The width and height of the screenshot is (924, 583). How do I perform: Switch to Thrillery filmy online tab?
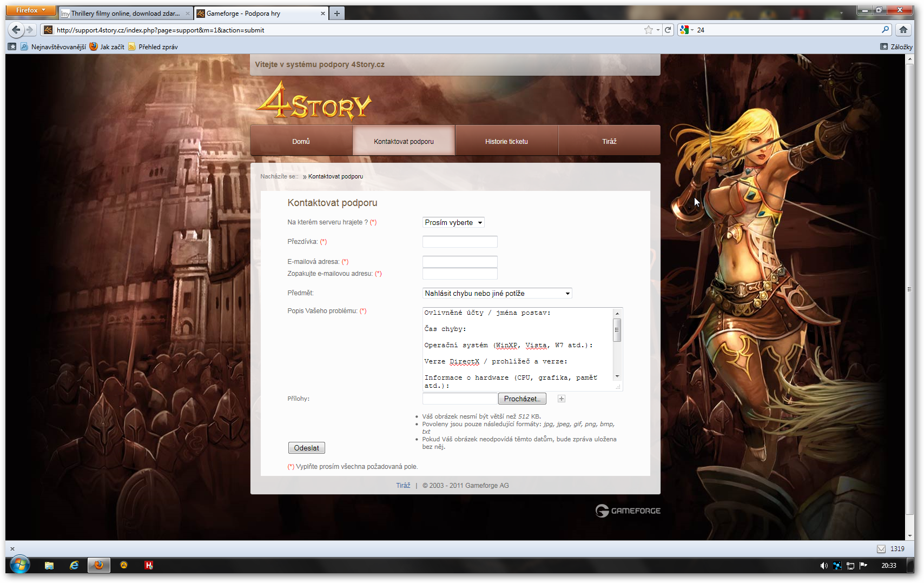click(125, 14)
